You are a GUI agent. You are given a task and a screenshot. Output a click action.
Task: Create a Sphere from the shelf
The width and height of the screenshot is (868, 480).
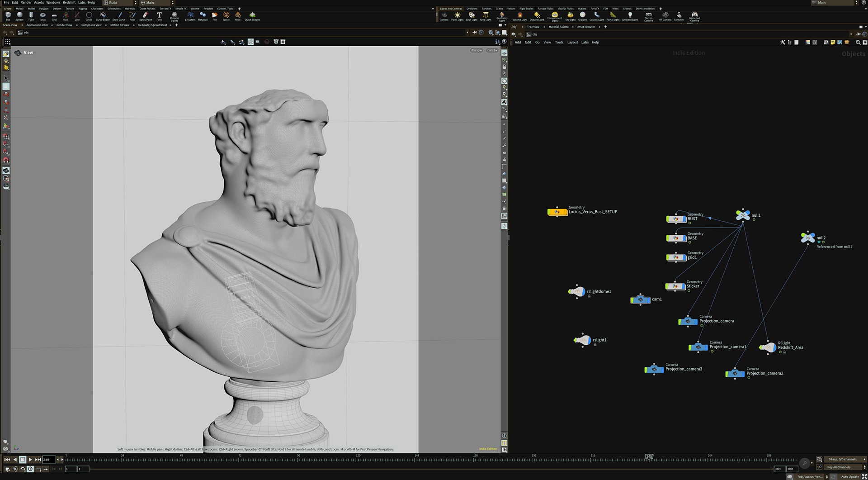tap(19, 16)
